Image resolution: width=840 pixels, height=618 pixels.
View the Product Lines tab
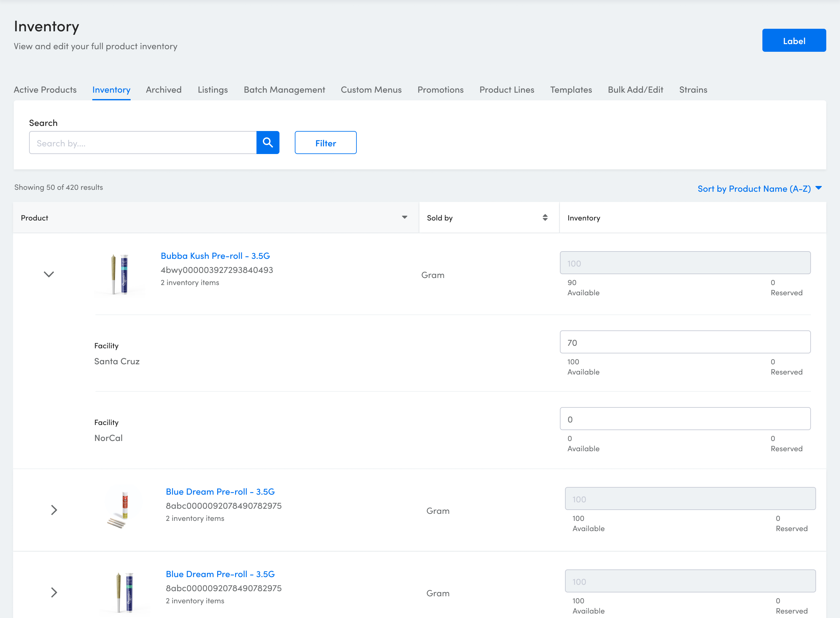(x=507, y=90)
